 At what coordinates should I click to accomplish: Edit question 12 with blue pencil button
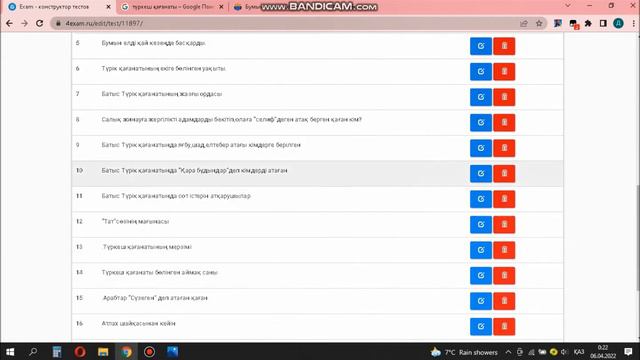coord(481,224)
